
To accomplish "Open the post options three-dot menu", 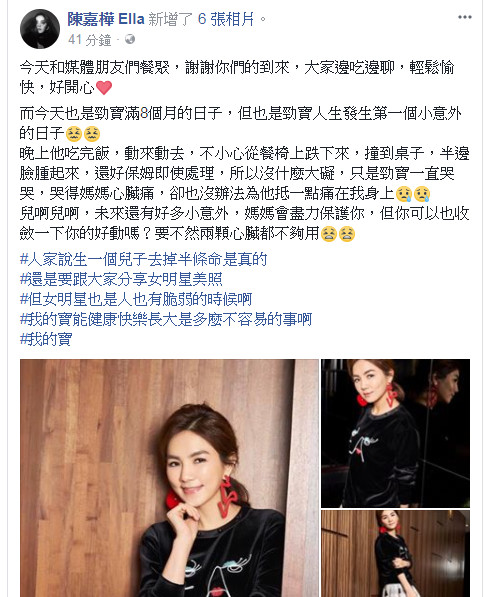I will tap(464, 18).
